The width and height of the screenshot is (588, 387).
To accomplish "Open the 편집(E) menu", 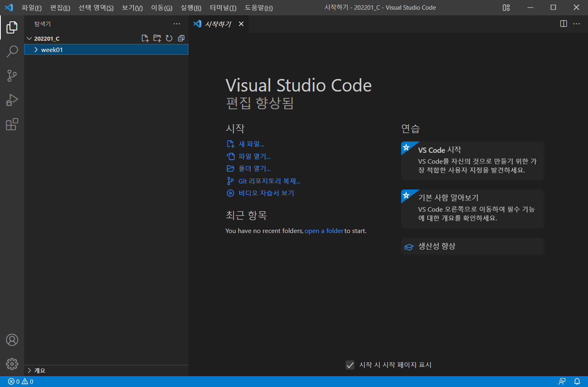I will click(x=60, y=8).
